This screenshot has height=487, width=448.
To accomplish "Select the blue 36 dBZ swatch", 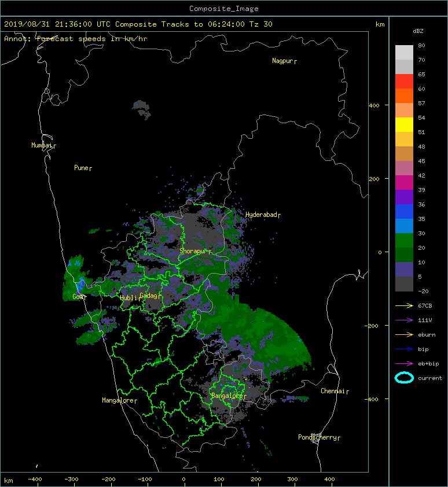I will (x=404, y=211).
